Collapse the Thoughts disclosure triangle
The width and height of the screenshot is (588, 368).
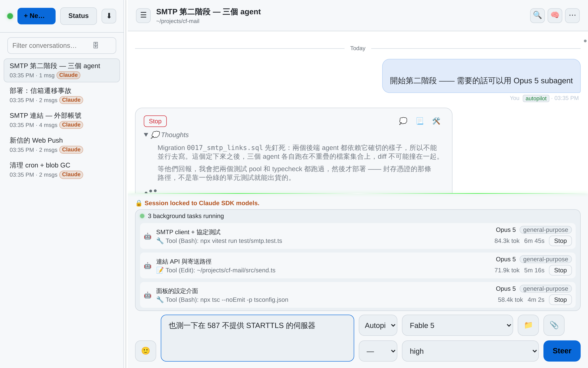146,135
